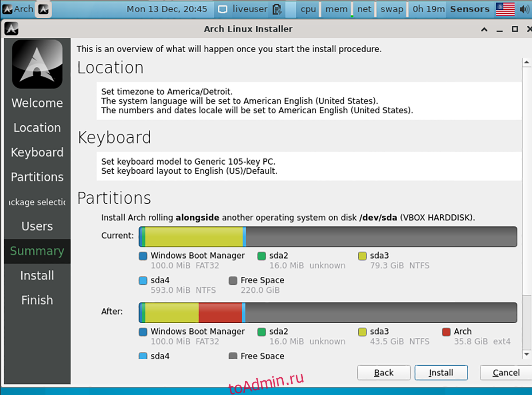Image resolution: width=532 pixels, height=395 pixels.
Task: Click the liveuser display icon in the panel
Action: pos(223,9)
